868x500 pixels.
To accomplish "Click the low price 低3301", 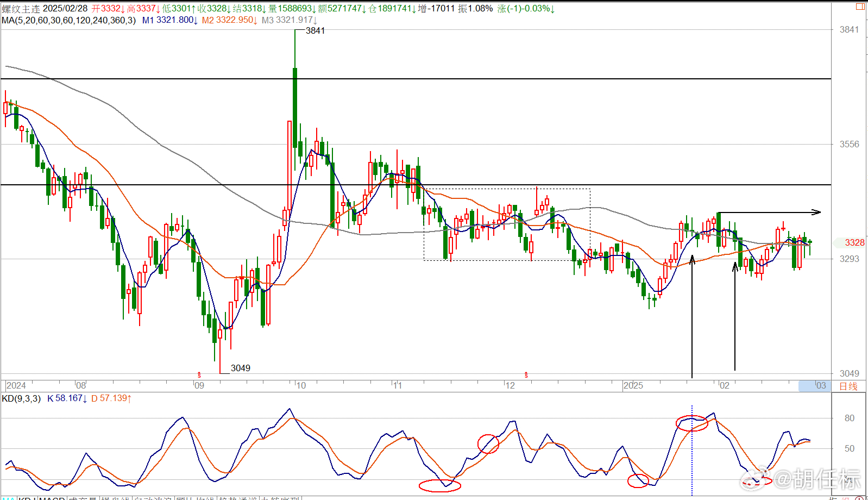I will point(179,9).
